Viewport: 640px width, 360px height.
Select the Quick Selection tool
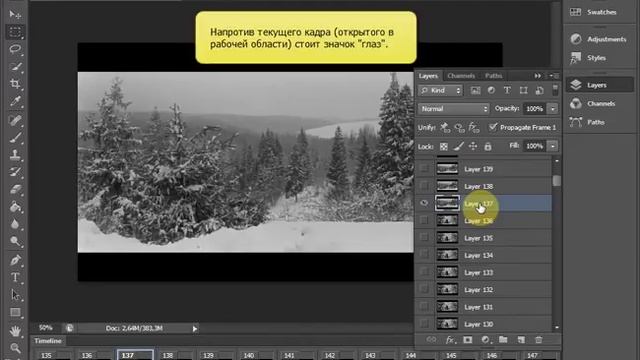pos(15,67)
